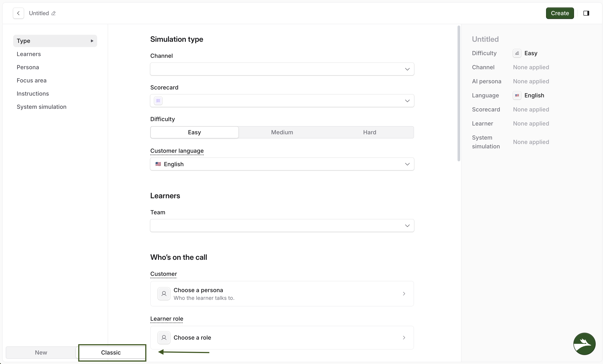Switch to the Classic view toggle
Image resolution: width=603 pixels, height=364 pixels.
pos(111,353)
